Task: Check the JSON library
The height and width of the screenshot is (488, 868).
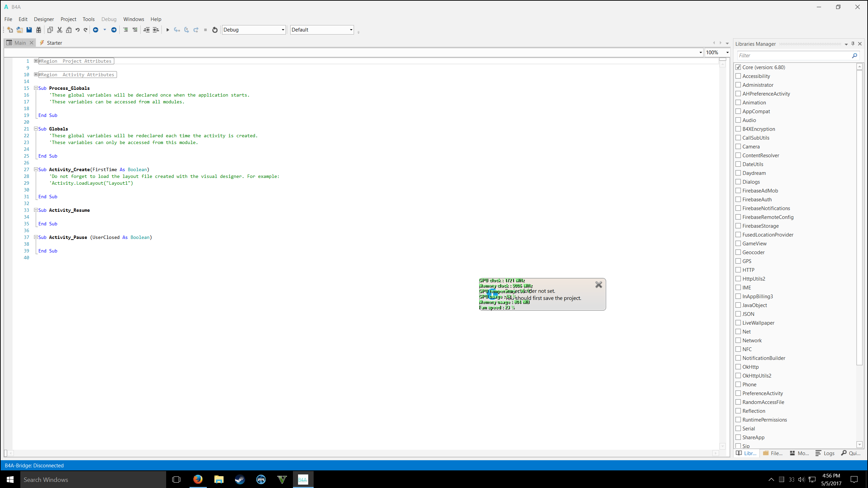Action: pos(738,314)
